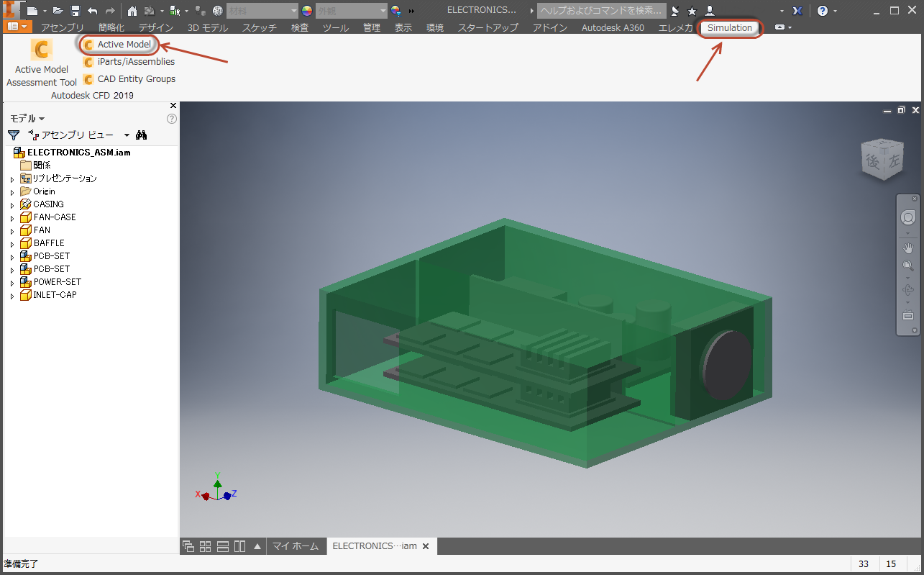Click the binoculars find icon in model browser
924x575 pixels.
pyautogui.click(x=141, y=135)
